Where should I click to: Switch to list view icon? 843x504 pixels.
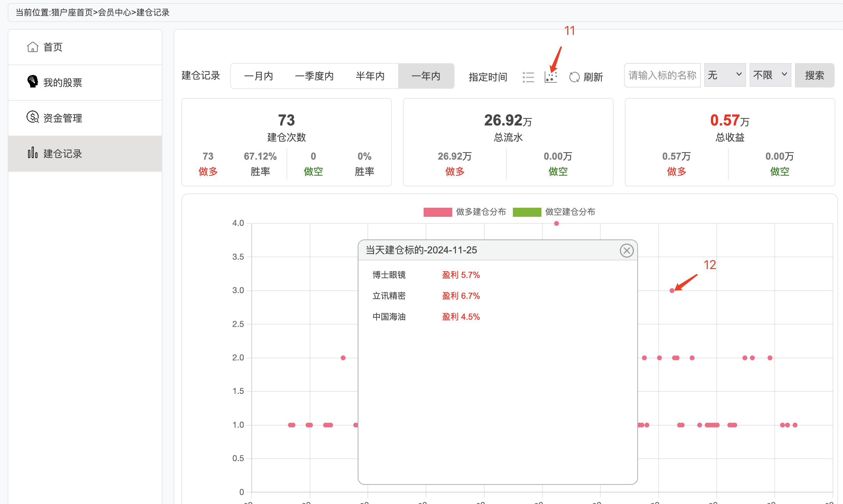coord(529,77)
